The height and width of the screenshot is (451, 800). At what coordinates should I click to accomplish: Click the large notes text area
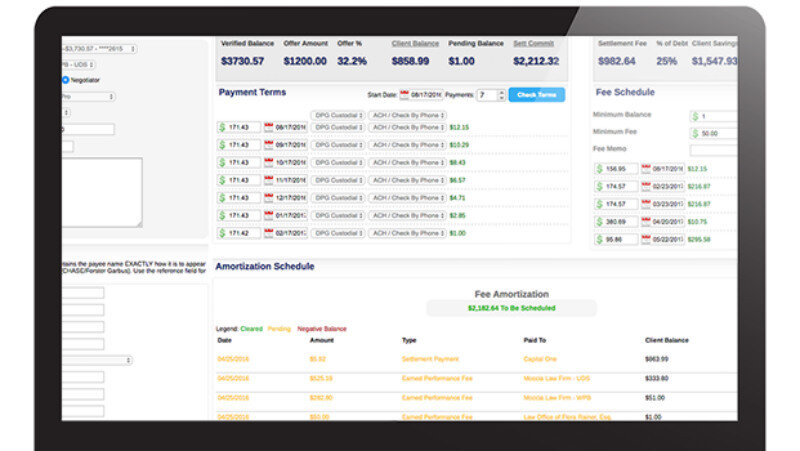101,191
